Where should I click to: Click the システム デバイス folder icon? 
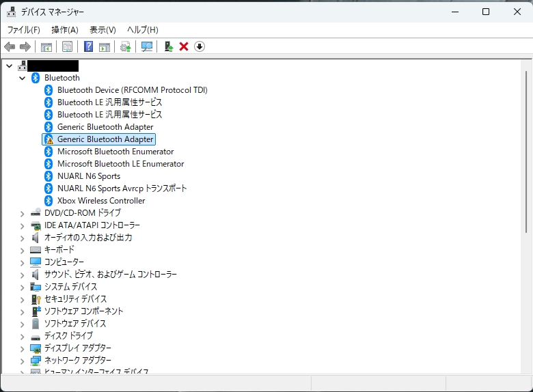coord(36,287)
